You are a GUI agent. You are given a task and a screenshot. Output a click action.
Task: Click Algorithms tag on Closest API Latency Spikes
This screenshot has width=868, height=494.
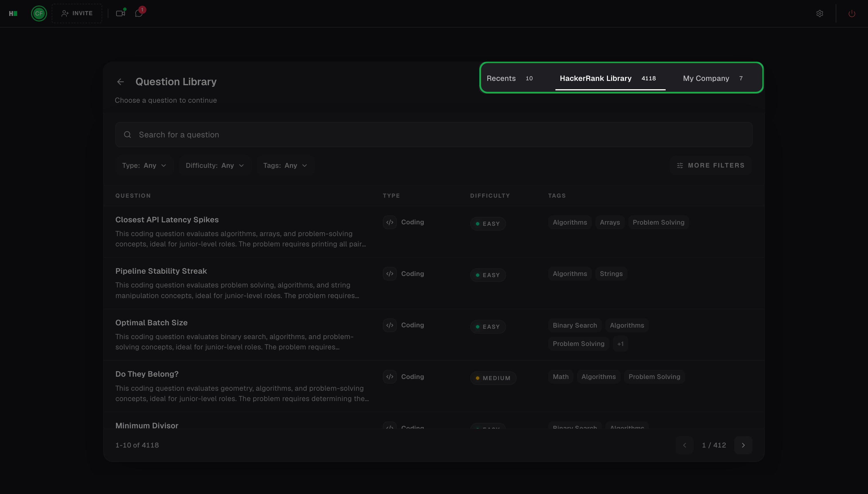(x=569, y=223)
